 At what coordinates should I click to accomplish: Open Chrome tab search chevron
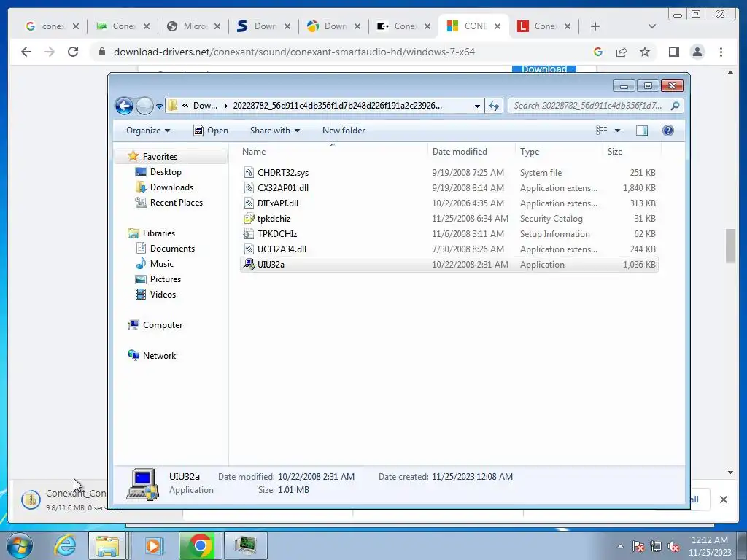651,26
